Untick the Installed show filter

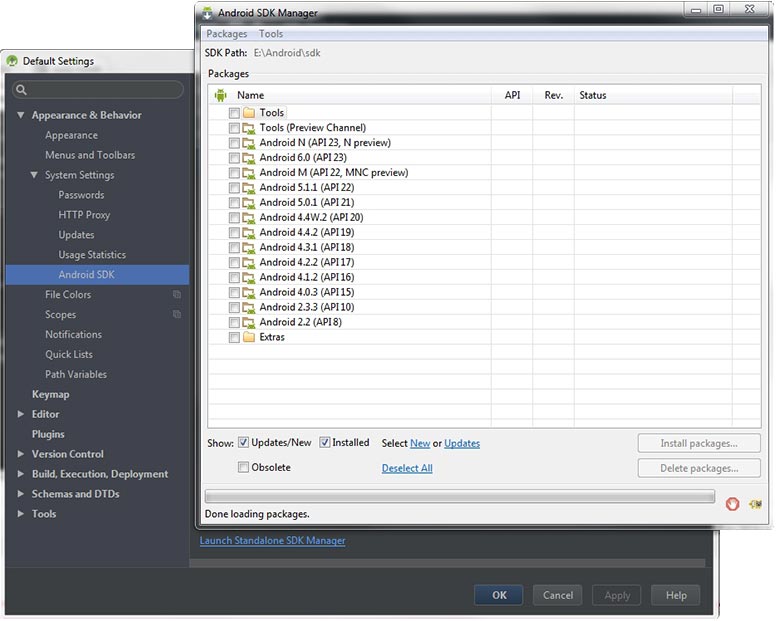click(324, 442)
